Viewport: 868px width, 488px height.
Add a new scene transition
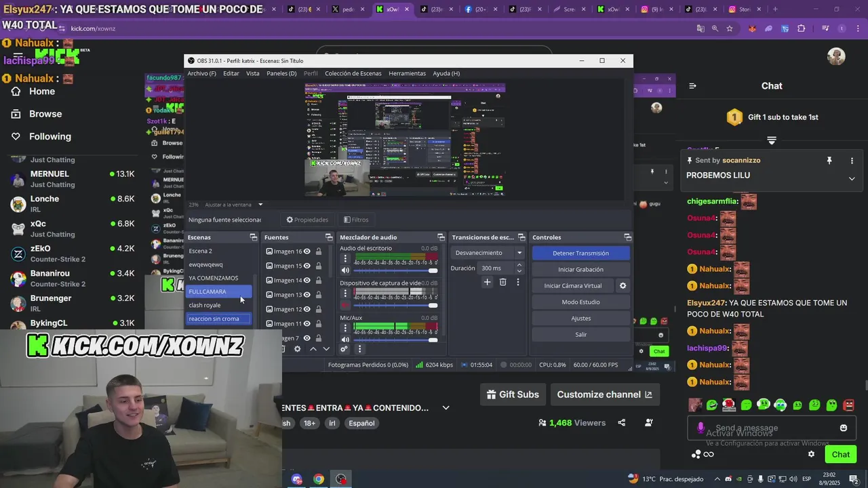click(487, 282)
